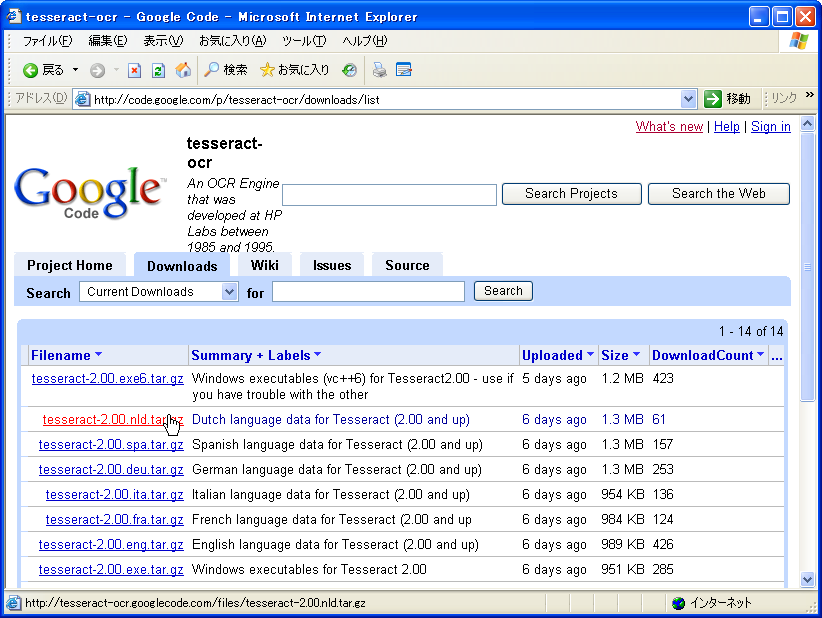The height and width of the screenshot is (618, 822).
Task: Open the ツール(T) menu
Action: click(304, 40)
